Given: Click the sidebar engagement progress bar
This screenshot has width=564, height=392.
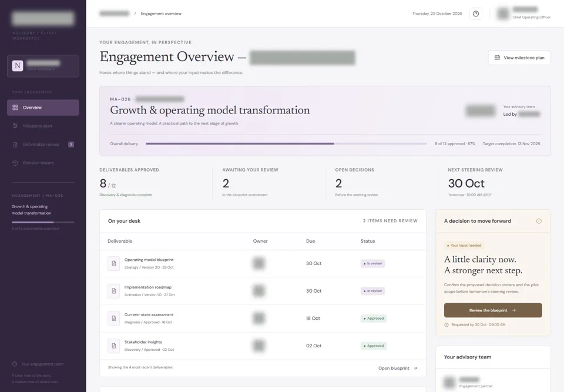Looking at the screenshot, I should pyautogui.click(x=43, y=222).
